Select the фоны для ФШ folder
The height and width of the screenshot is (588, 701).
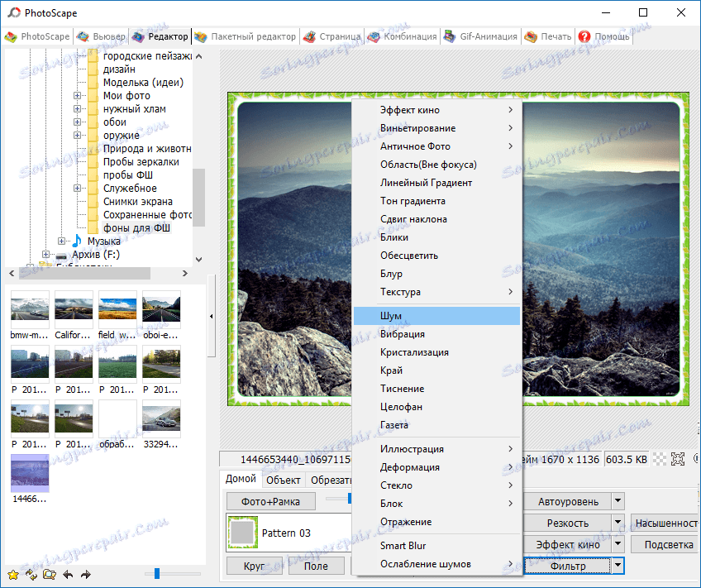(136, 228)
